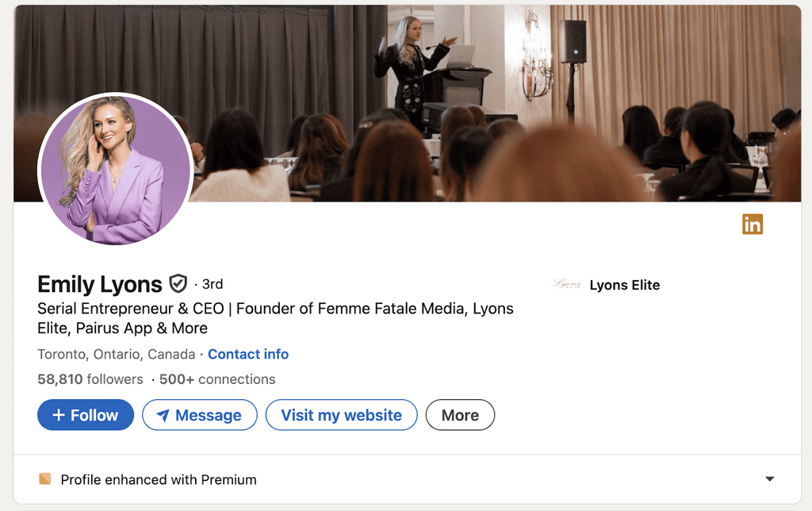Open the Lyons Elite company page
This screenshot has width=812, height=511.
(625, 285)
